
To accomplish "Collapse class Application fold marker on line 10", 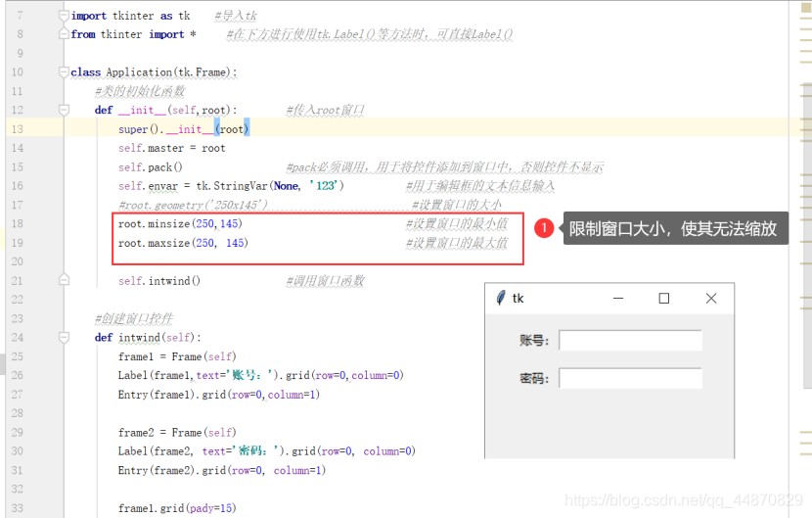I will coord(64,72).
